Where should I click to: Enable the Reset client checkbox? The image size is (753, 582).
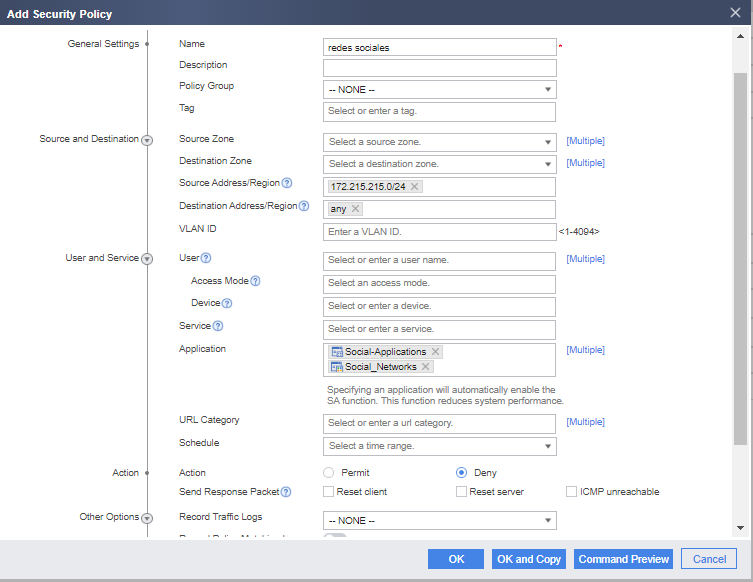point(328,492)
